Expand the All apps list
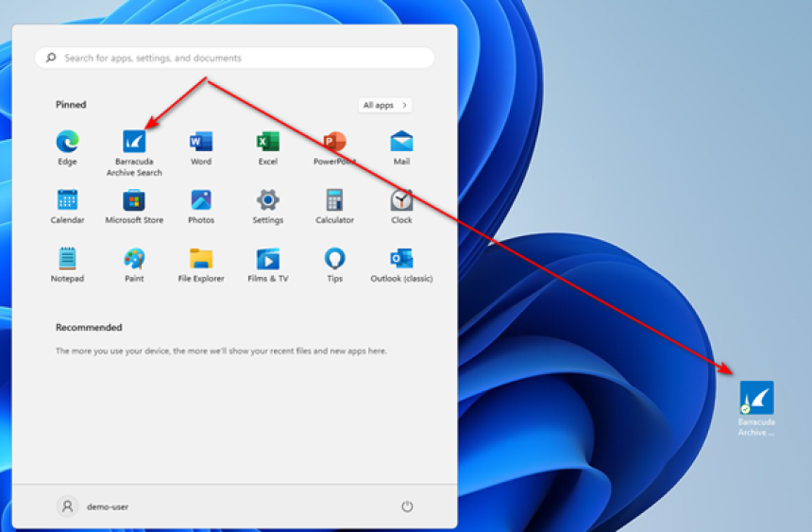 pyautogui.click(x=384, y=105)
